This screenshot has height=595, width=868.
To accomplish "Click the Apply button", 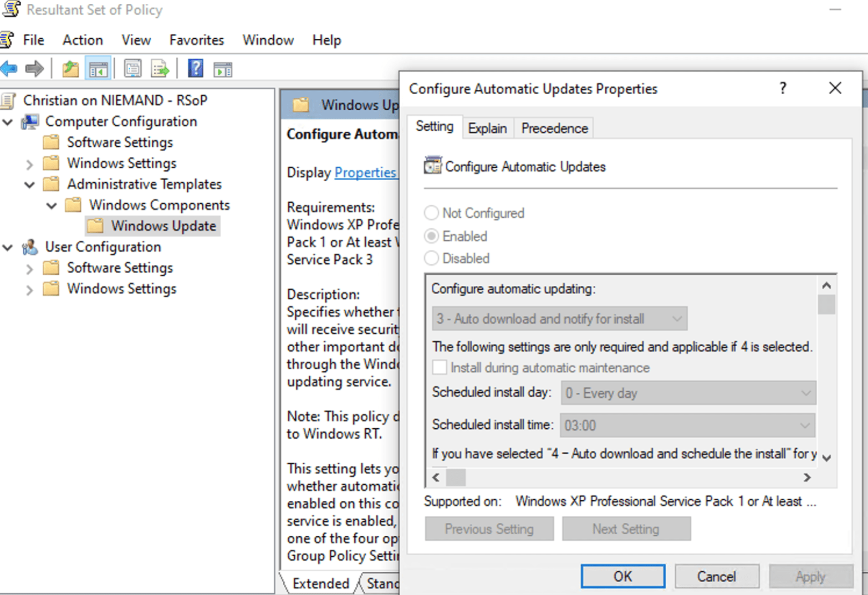I will click(811, 576).
